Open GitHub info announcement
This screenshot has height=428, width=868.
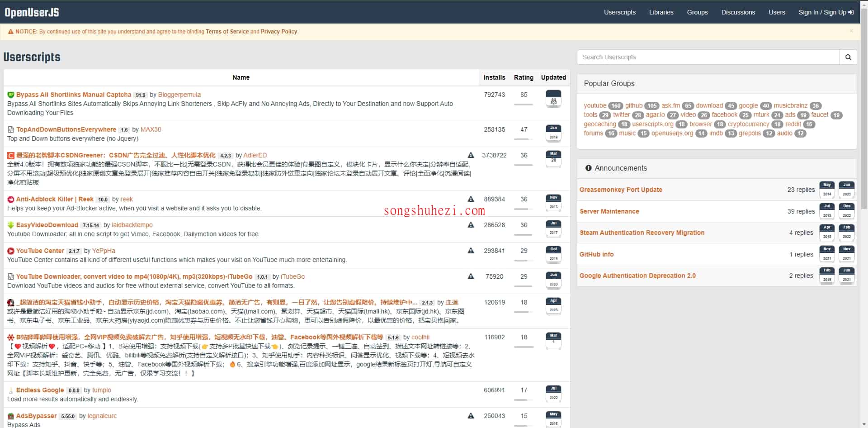click(x=597, y=254)
